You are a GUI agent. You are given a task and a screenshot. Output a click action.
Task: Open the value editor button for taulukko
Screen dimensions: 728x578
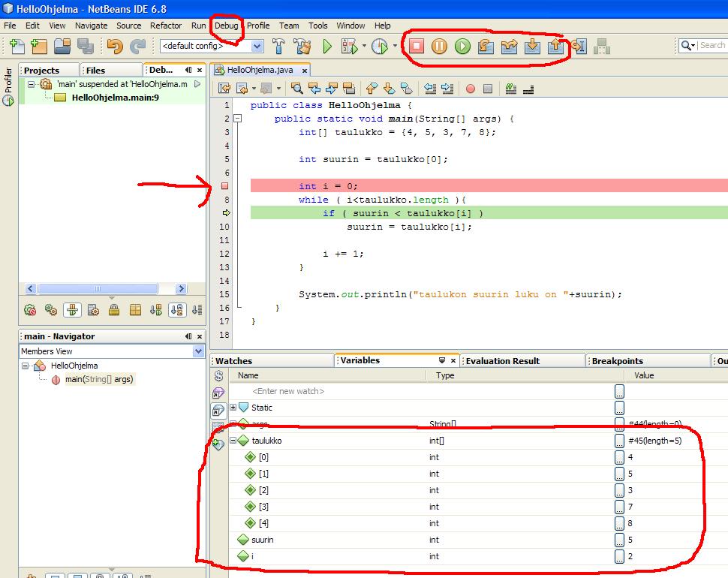(619, 441)
